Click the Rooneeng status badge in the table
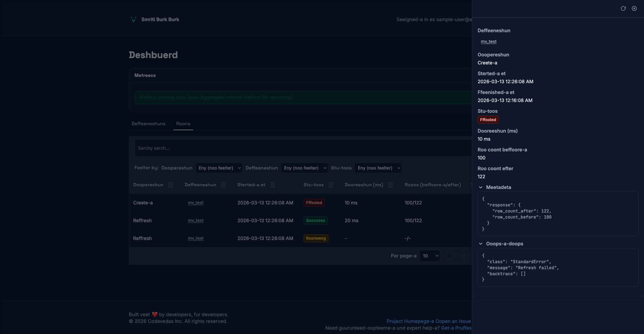 tap(316, 238)
